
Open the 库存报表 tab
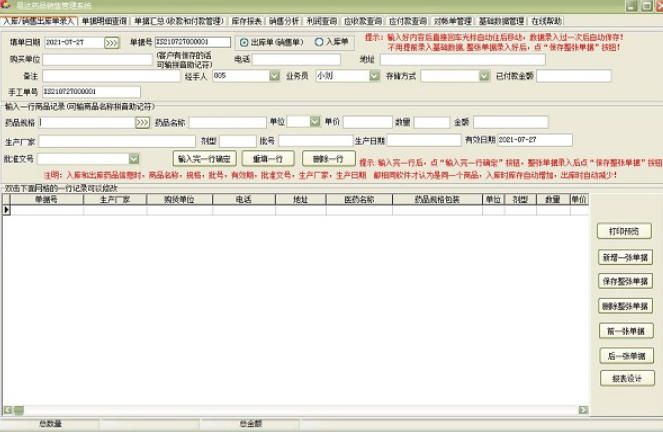point(247,21)
